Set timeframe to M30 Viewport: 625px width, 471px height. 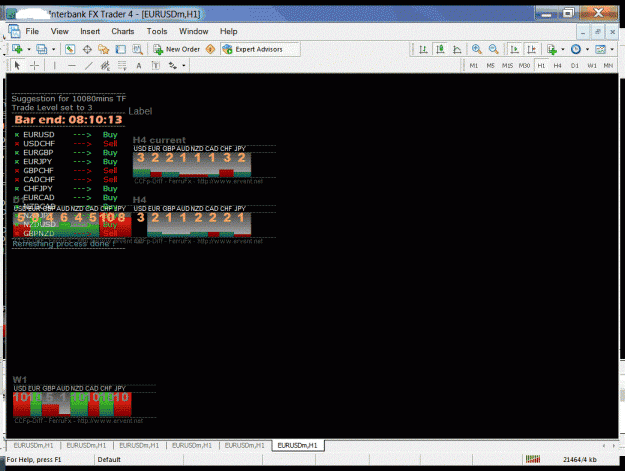pyautogui.click(x=524, y=66)
